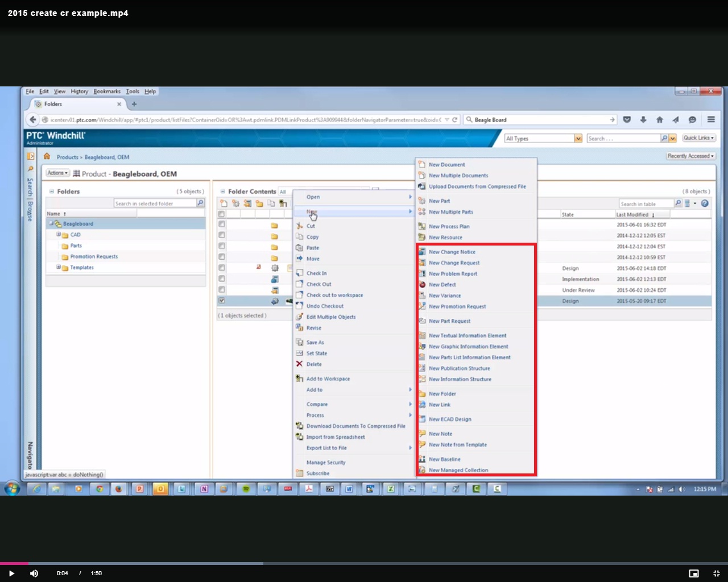Click the New Folder icon in Folder Contents toolbar

pos(259,203)
